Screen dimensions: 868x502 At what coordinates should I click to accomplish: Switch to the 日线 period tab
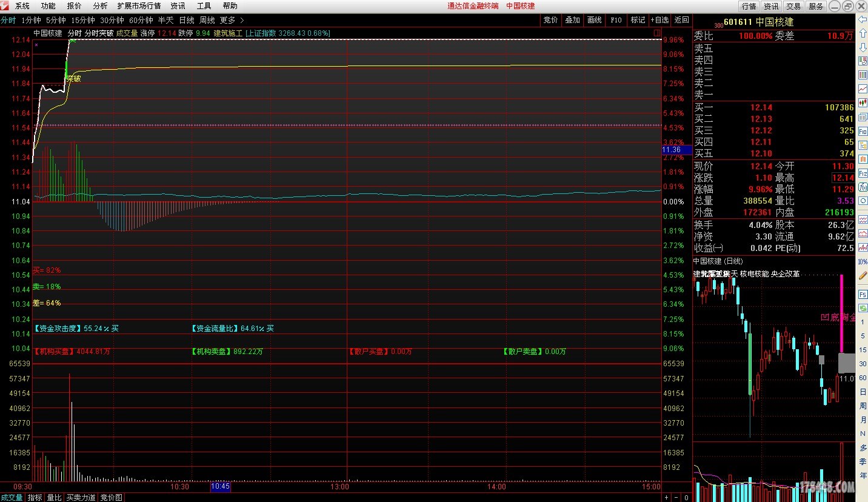186,20
